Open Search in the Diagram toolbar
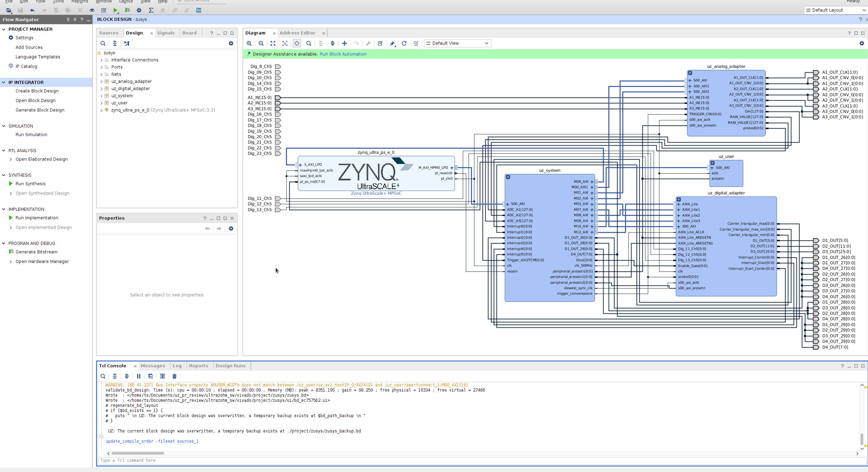The height and width of the screenshot is (472, 868). [309, 43]
